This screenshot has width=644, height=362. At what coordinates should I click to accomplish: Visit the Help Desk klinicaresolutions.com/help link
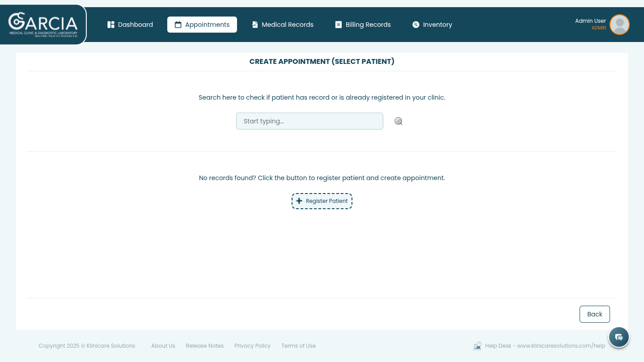coord(545,346)
